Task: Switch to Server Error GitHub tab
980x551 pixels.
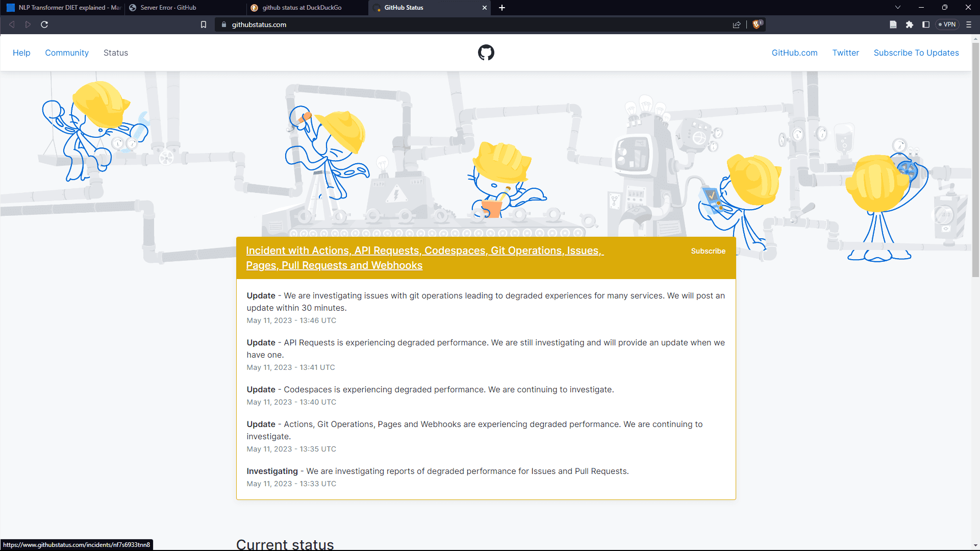Action: point(186,8)
